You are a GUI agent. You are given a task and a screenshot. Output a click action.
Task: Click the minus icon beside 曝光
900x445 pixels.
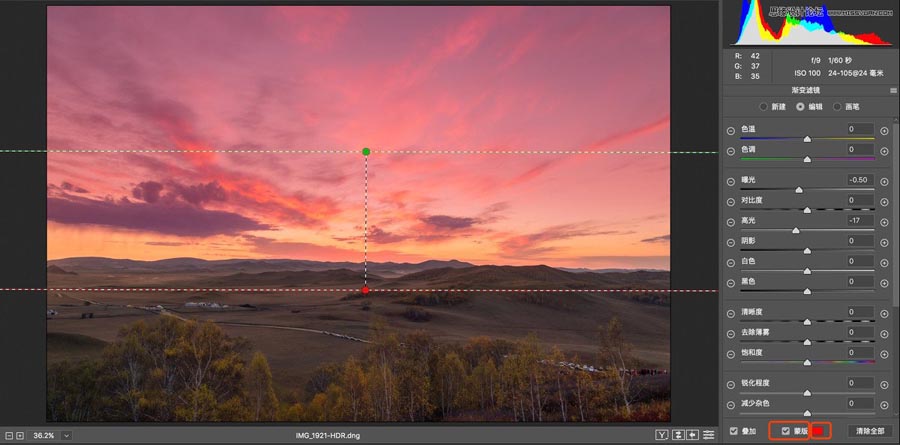[x=731, y=180]
